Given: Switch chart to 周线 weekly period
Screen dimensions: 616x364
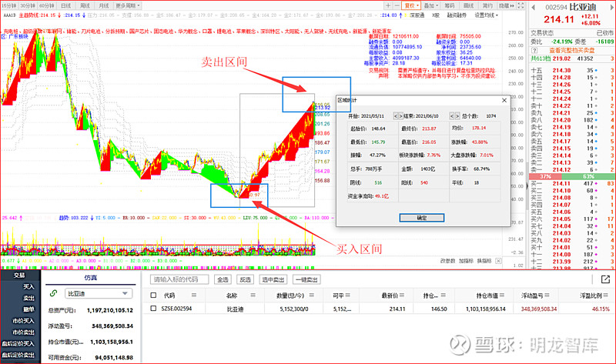Looking at the screenshot, I should [x=85, y=5].
